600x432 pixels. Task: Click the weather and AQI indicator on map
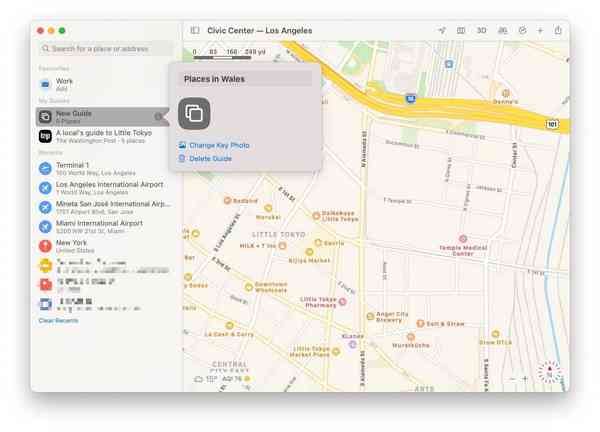tap(222, 379)
